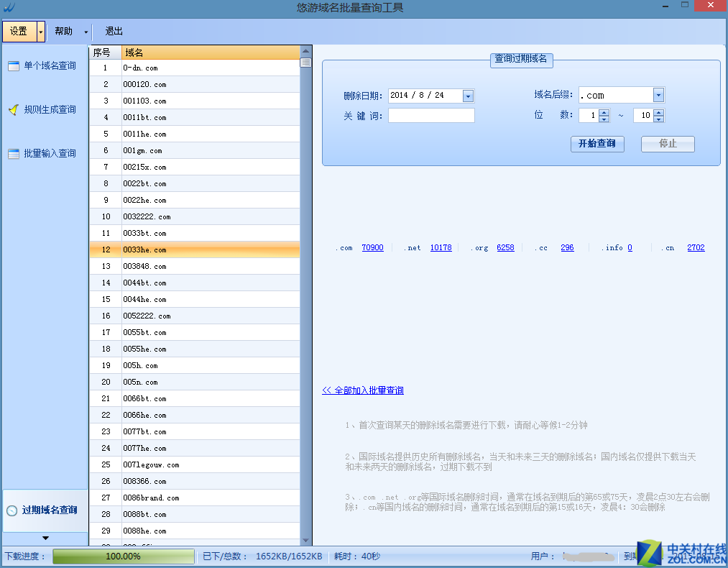Click the .net count 10178 link

[441, 247]
